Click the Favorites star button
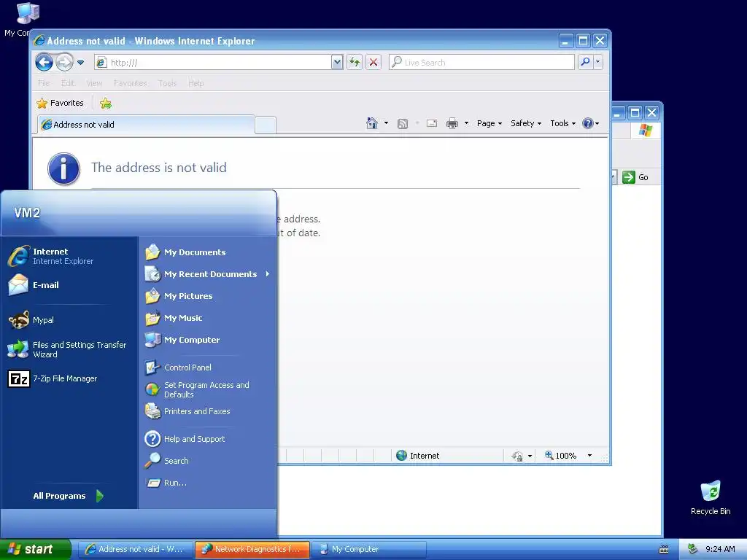This screenshot has width=747, height=560. pos(60,103)
